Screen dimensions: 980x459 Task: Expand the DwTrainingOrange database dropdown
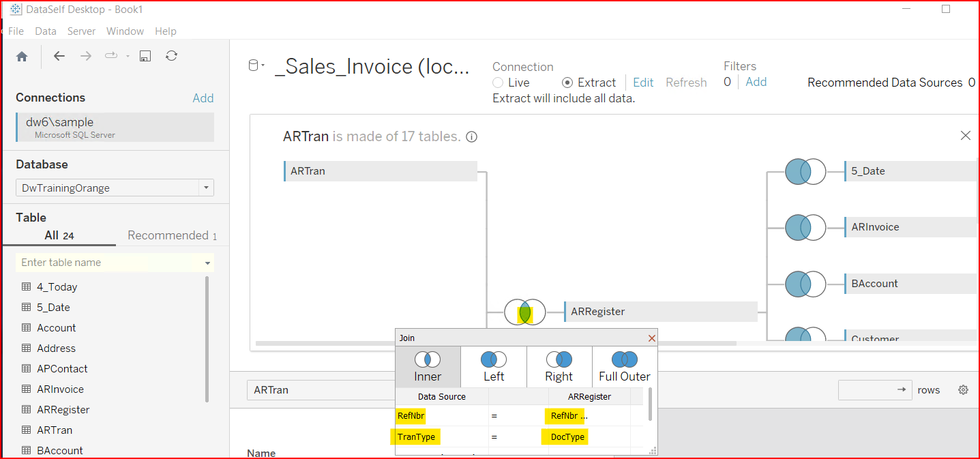point(205,188)
